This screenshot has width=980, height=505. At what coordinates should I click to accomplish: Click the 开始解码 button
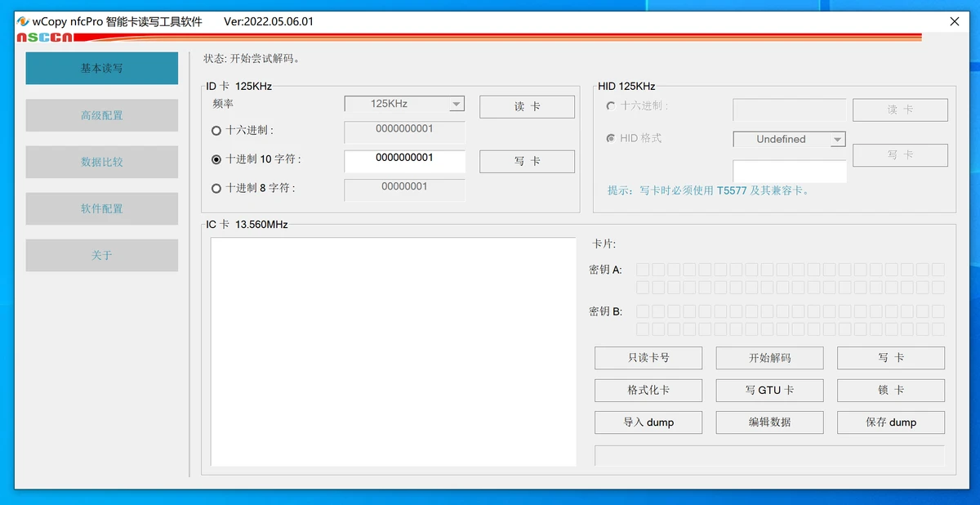pyautogui.click(x=770, y=358)
